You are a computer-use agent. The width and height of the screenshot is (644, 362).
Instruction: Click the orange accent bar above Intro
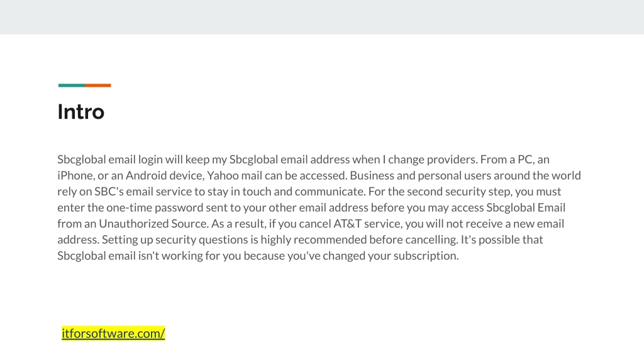click(x=98, y=85)
